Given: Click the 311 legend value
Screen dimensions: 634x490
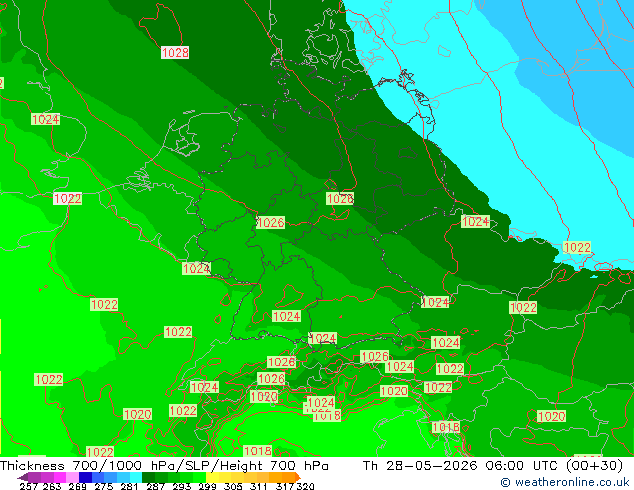Looking at the screenshot, I should pyautogui.click(x=259, y=486).
